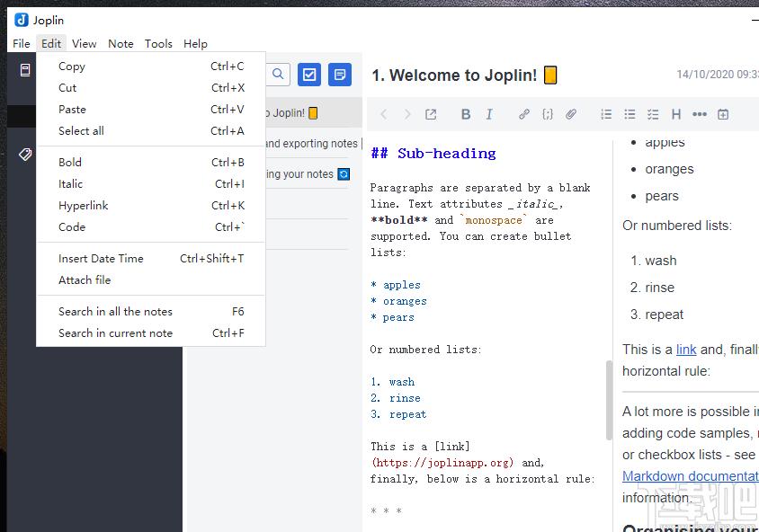The image size is (759, 532).
Task: Open the notebooks icon in sidebar
Action: coord(25,70)
